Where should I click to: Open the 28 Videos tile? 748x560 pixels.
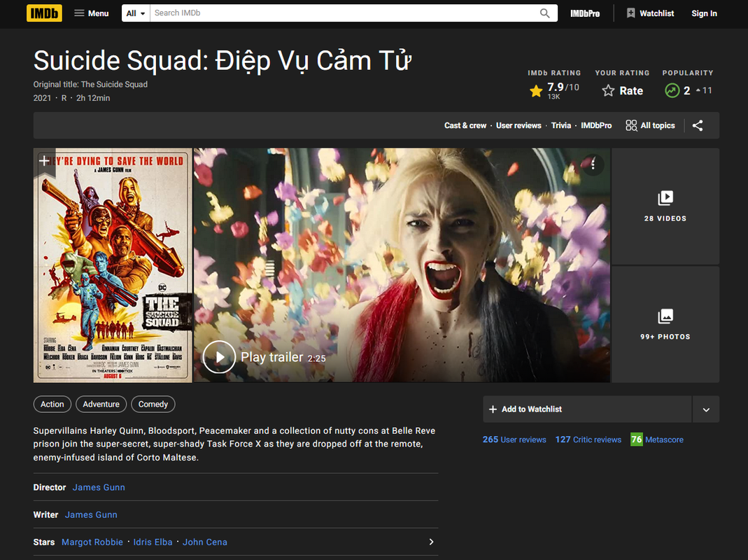[665, 206]
